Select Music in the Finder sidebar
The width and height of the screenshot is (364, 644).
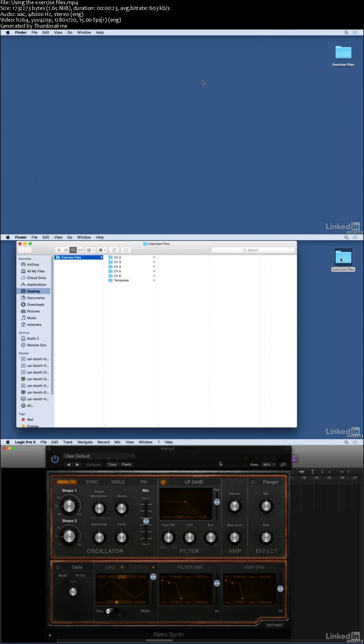[32, 318]
